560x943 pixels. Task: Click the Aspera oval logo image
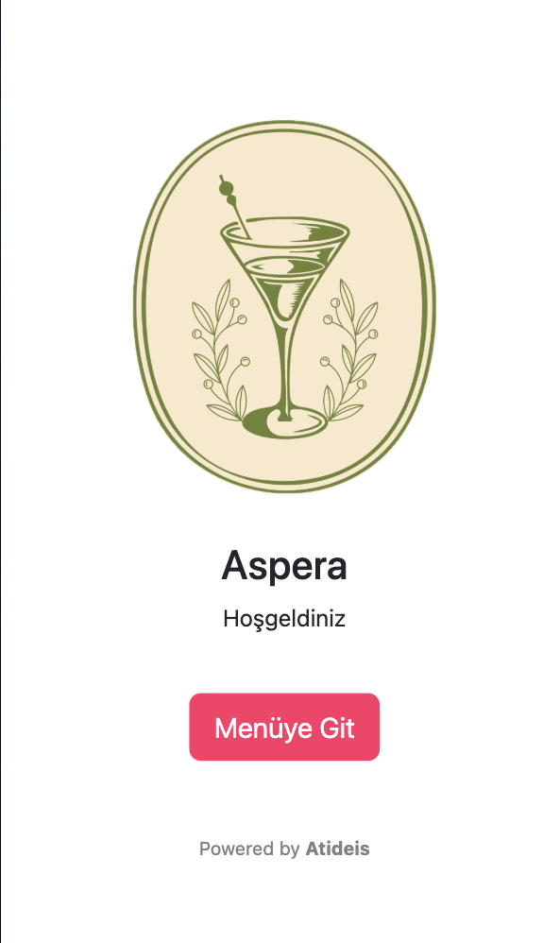(284, 306)
